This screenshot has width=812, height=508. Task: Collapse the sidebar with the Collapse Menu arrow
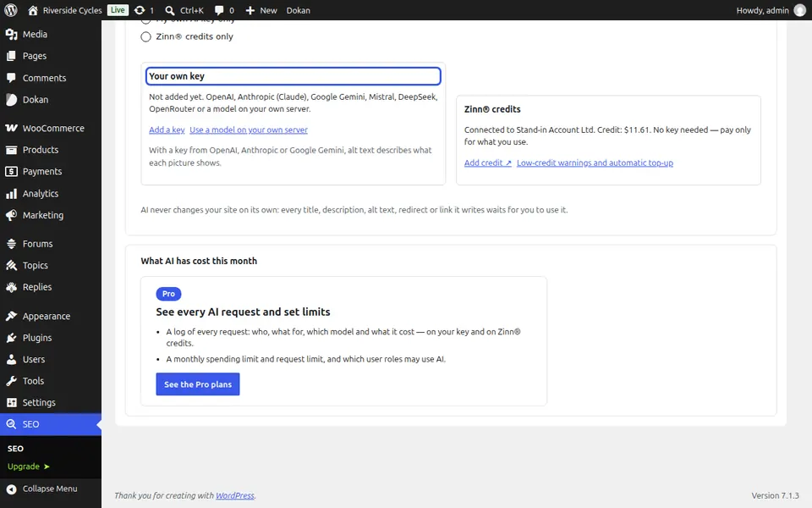point(11,489)
